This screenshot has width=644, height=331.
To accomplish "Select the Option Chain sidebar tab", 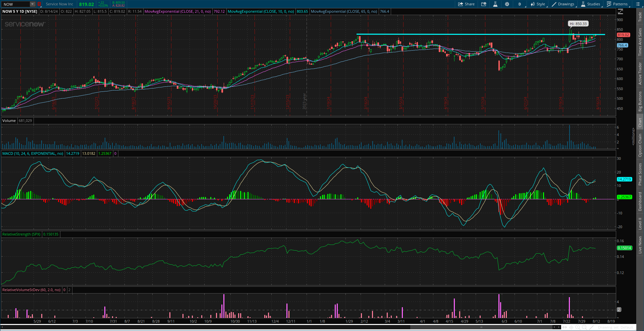I will tap(640, 145).
